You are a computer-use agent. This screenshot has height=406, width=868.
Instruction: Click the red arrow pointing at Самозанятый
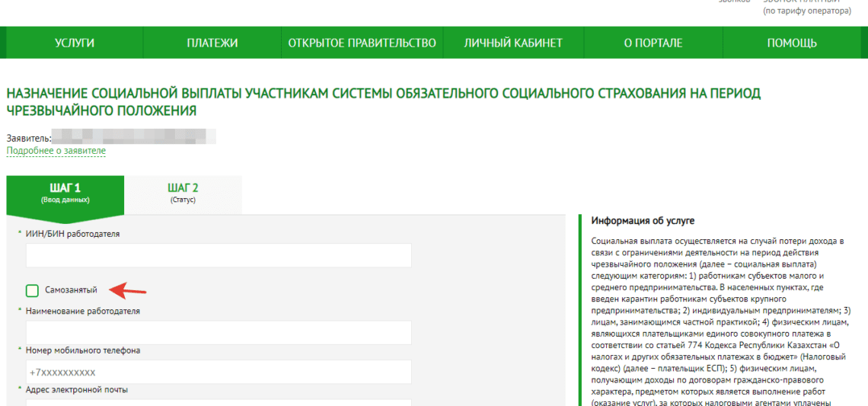127,289
